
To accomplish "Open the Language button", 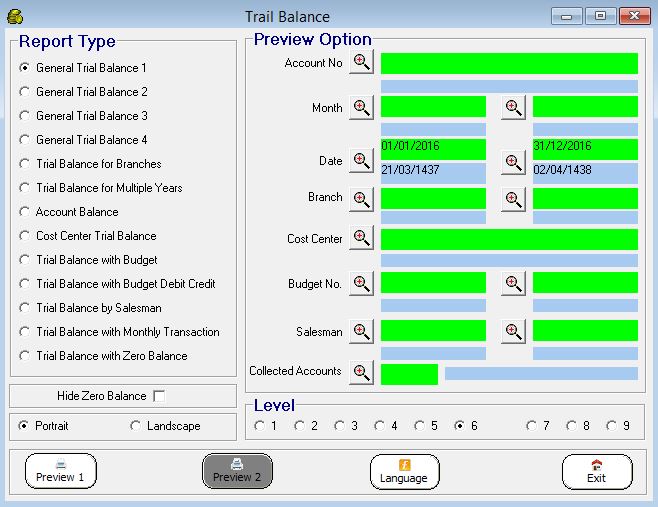I will coord(404,471).
